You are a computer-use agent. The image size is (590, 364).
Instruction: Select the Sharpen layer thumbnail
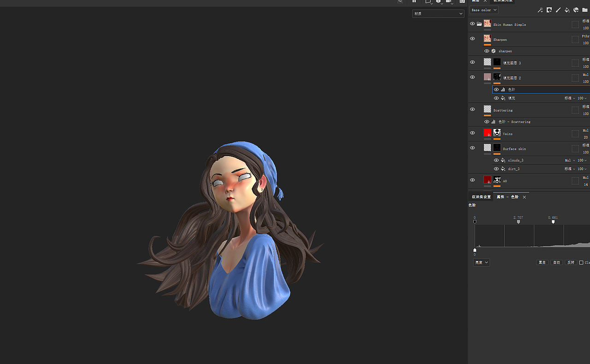(487, 39)
